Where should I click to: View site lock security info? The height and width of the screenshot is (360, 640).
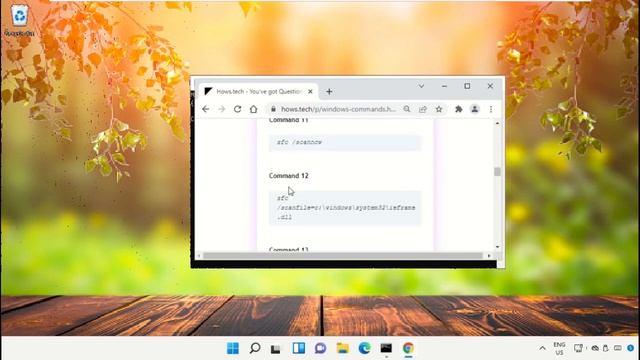(273, 109)
